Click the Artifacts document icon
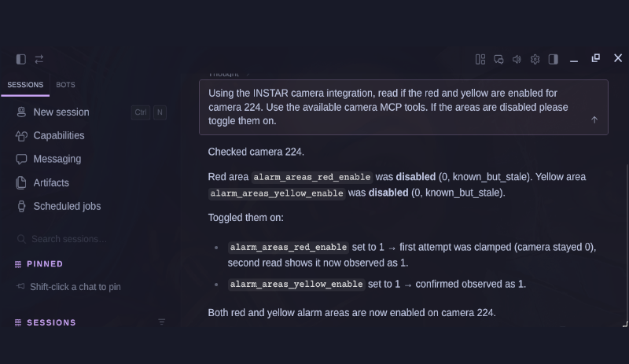The width and height of the screenshot is (629, 364). click(21, 183)
